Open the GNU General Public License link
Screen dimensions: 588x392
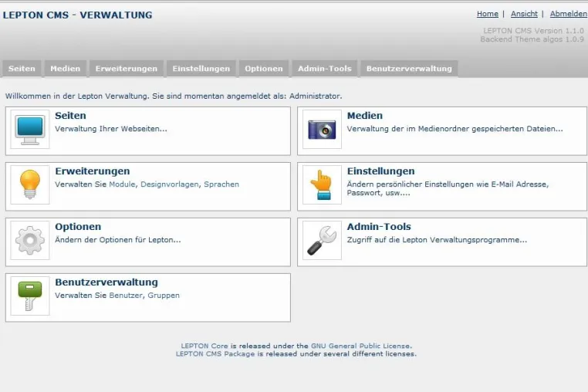360,346
